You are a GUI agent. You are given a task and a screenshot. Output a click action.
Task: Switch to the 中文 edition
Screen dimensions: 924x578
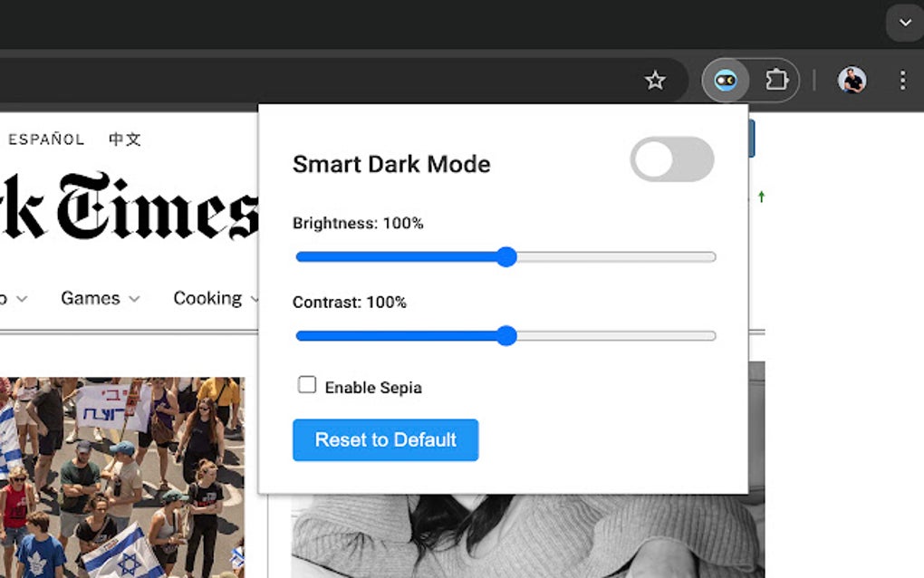124,139
